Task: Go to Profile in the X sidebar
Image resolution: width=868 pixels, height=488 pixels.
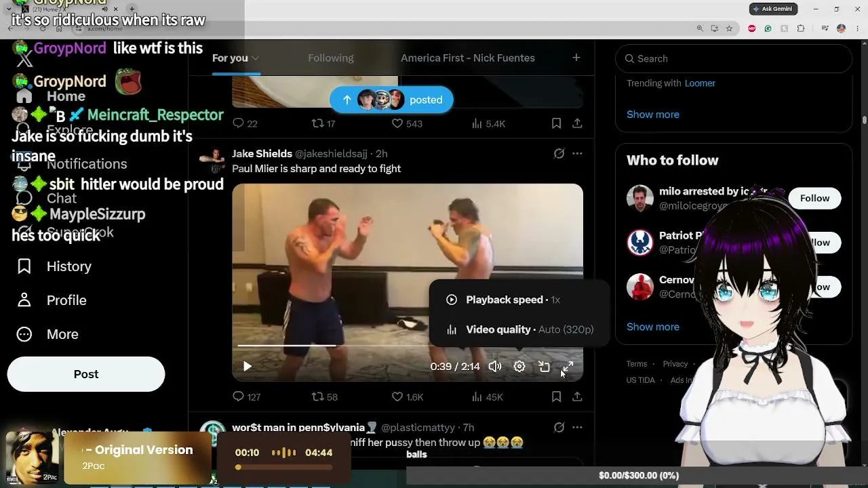Action: pyautogui.click(x=52, y=300)
